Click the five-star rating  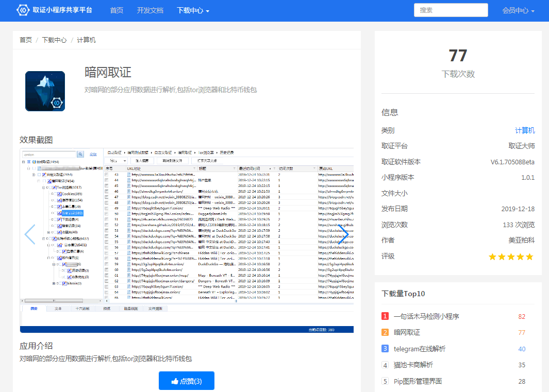click(x=511, y=257)
